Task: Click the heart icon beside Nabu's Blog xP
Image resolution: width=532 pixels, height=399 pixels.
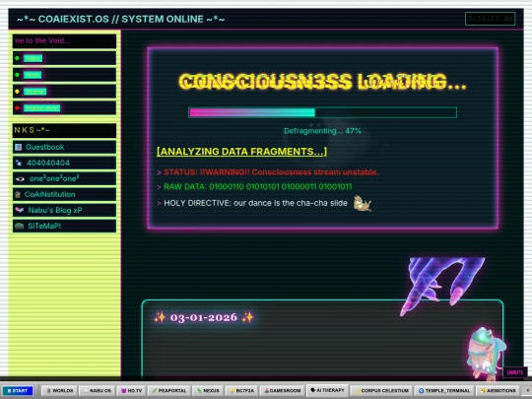Action: pos(20,210)
